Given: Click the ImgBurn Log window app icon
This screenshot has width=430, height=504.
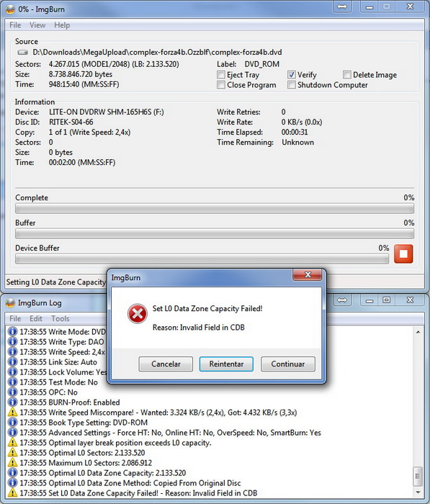Looking at the screenshot, I should 10,303.
